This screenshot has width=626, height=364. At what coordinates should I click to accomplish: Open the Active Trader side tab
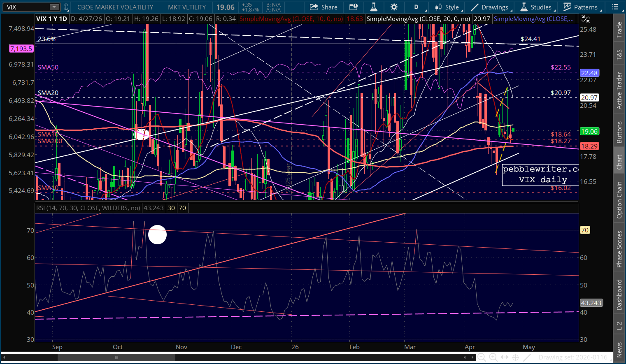point(619,90)
